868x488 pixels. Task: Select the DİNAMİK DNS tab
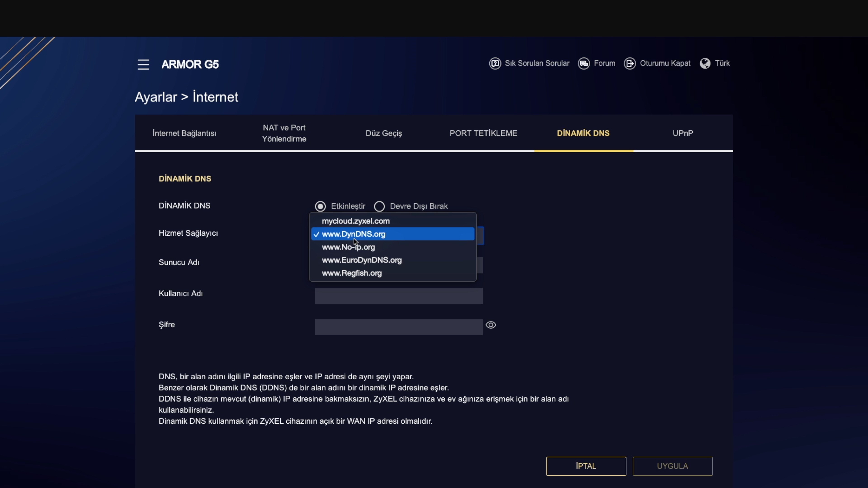(x=583, y=133)
